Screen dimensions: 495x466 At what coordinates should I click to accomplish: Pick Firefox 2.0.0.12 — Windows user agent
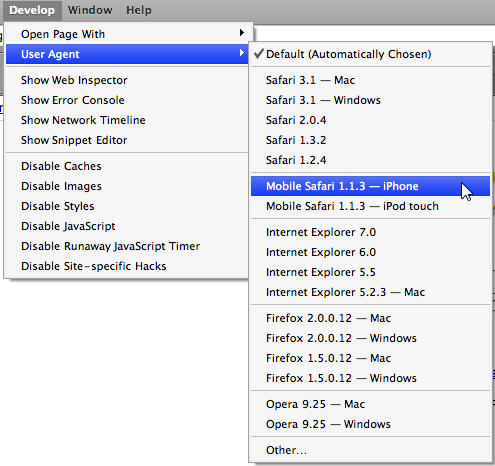370,338
